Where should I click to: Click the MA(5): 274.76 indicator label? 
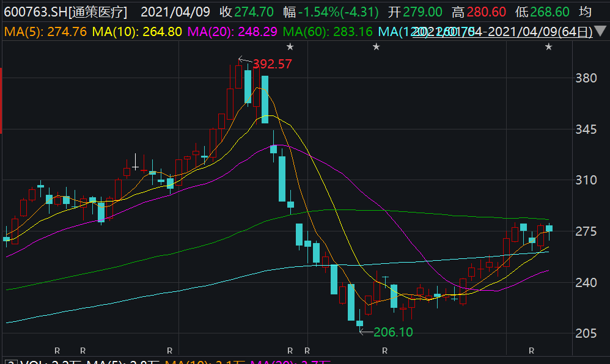pos(45,32)
